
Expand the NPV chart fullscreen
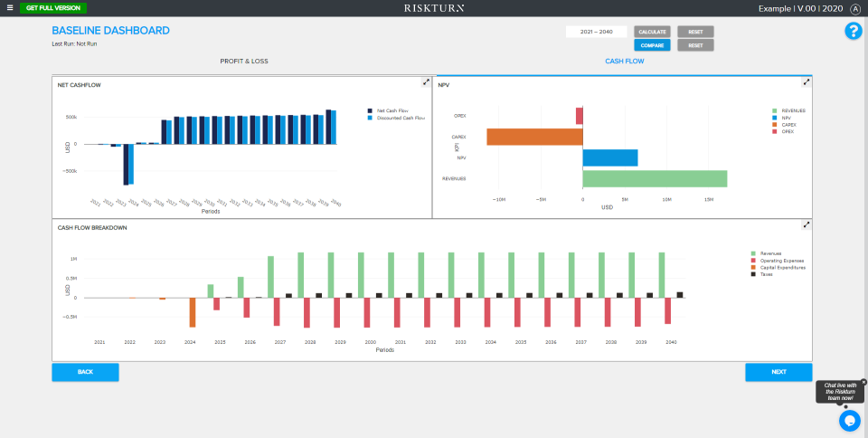point(807,81)
